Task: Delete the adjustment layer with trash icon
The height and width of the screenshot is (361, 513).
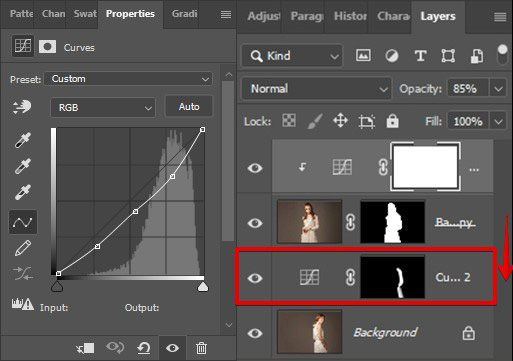Action: 201,348
